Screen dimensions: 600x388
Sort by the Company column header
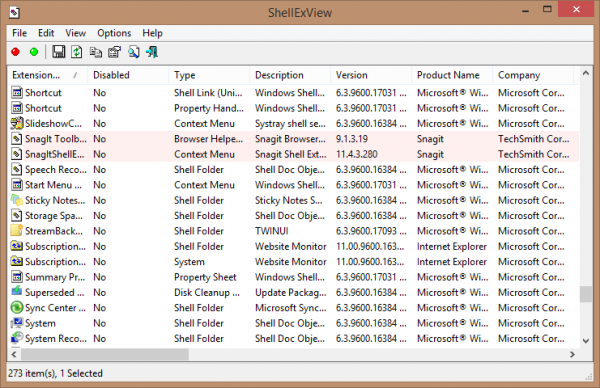(x=533, y=75)
